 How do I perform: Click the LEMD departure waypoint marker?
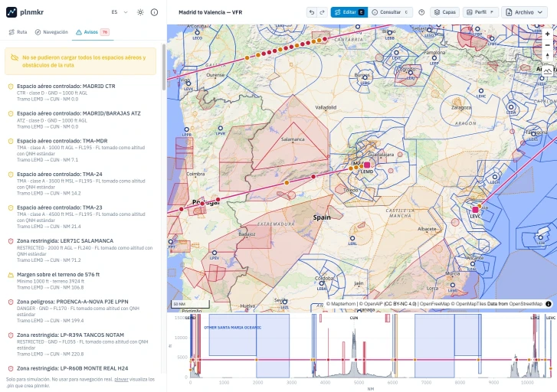[367, 165]
